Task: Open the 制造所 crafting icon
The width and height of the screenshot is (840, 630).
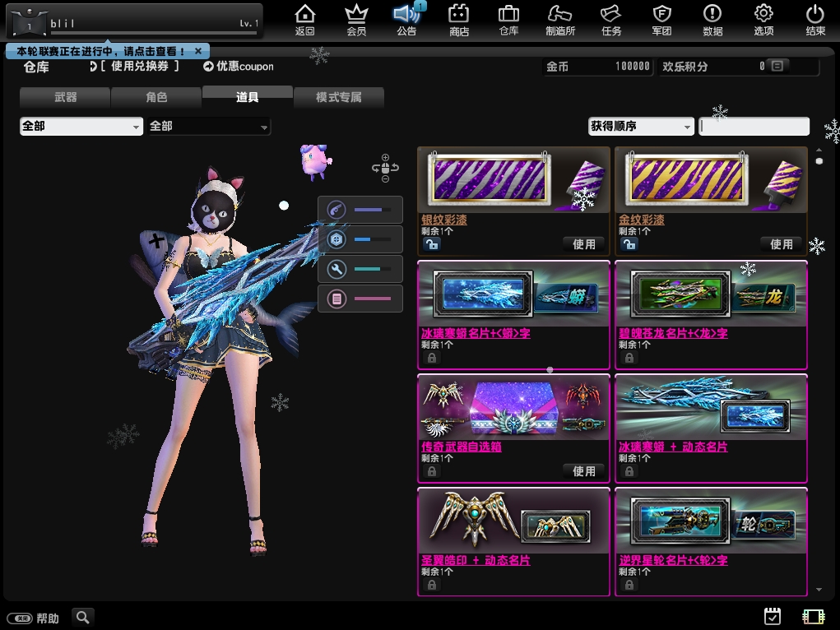Action: (559, 20)
